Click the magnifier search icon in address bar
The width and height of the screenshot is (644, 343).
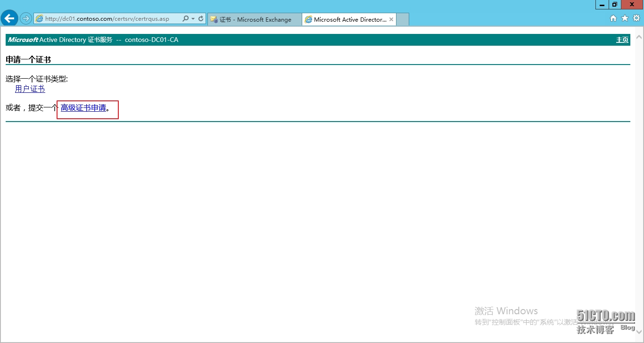(x=185, y=19)
